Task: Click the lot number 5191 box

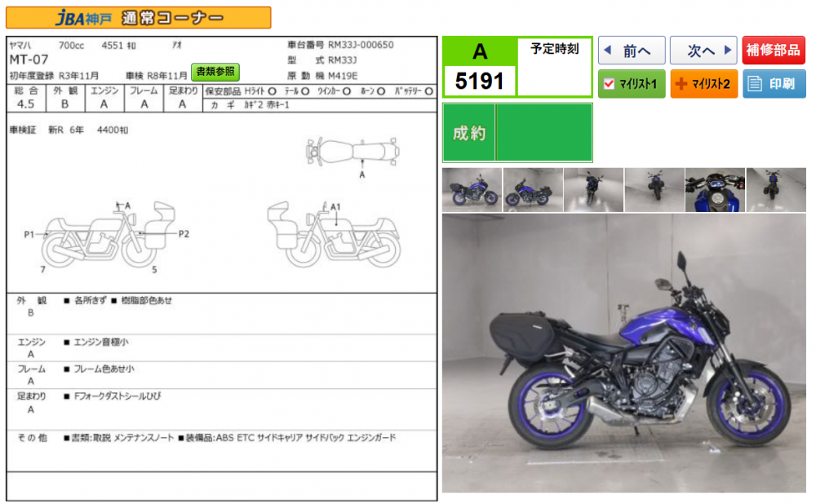Action: (480, 81)
